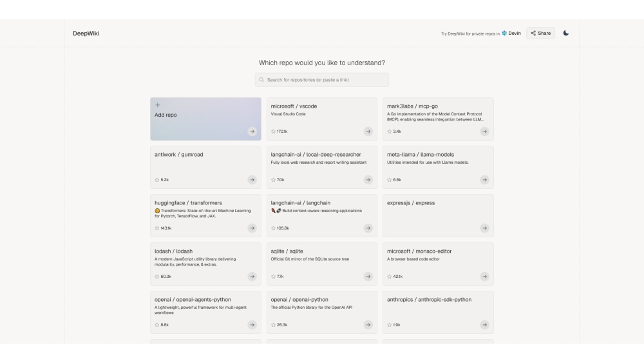Image resolution: width=644 pixels, height=363 pixels.
Task: Open antiwork / gumroad using arrow icon
Action: [252, 180]
